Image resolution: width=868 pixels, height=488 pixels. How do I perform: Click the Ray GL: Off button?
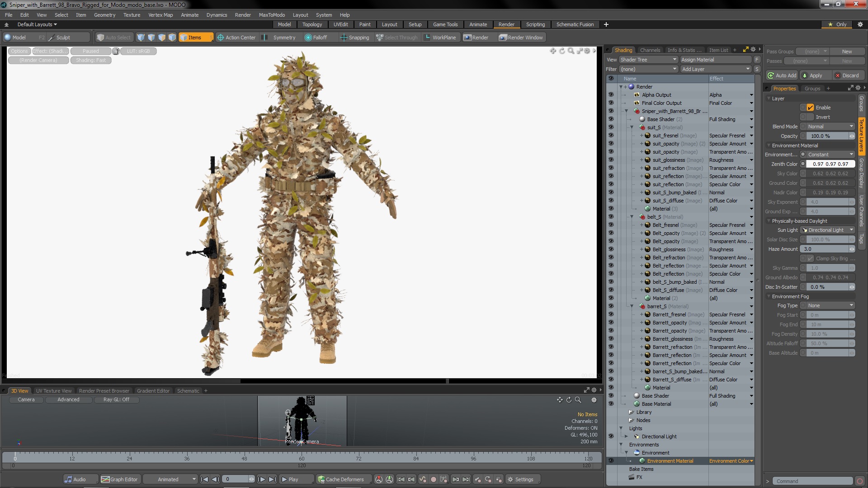pos(116,400)
